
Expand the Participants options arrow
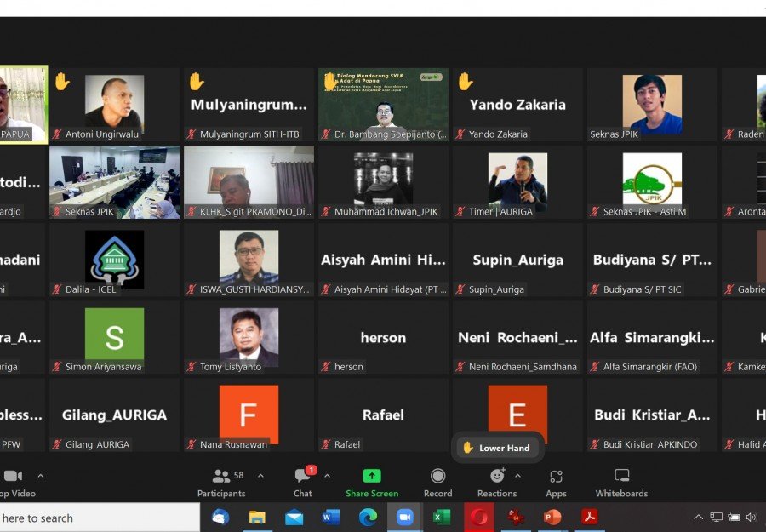(x=261, y=475)
